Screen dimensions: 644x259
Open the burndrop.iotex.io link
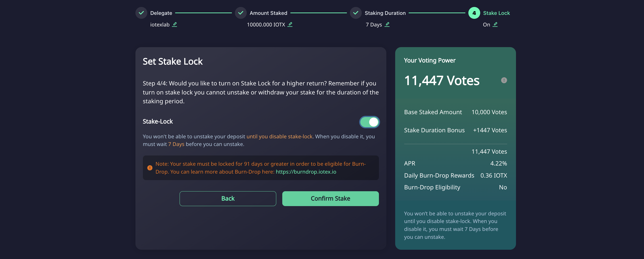click(x=306, y=172)
